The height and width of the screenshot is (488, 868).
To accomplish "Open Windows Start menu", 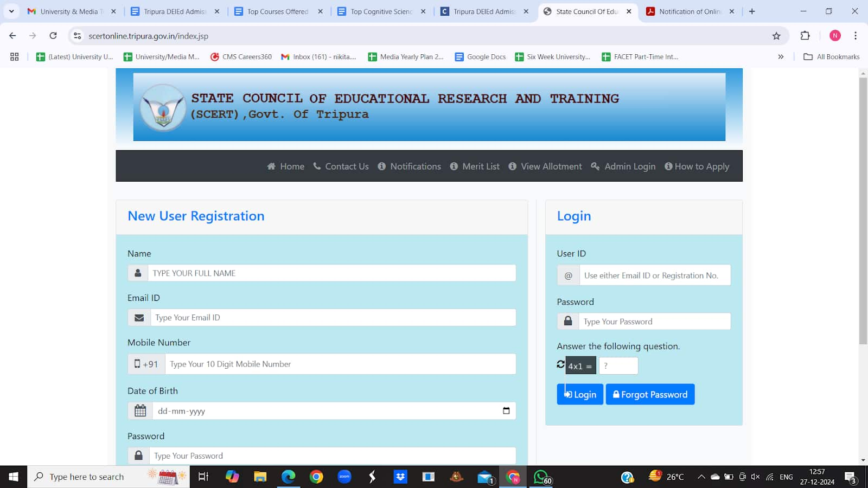I will click(x=14, y=477).
